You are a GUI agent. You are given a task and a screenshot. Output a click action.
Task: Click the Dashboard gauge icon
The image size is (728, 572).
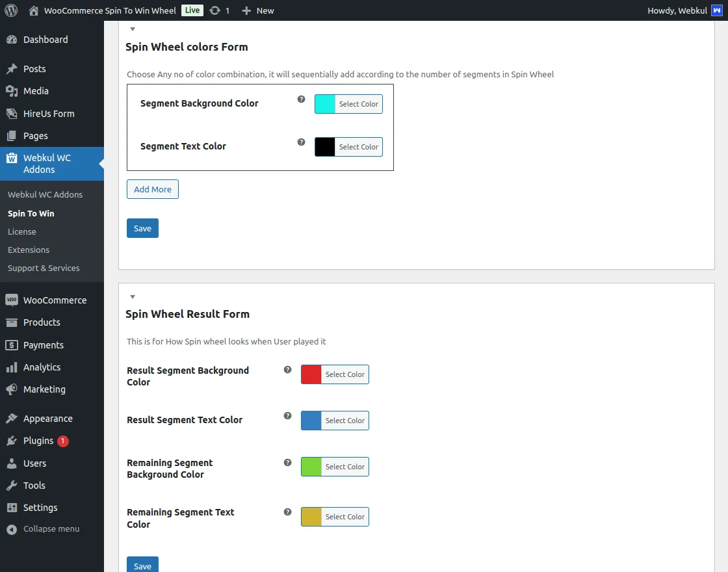[12, 40]
